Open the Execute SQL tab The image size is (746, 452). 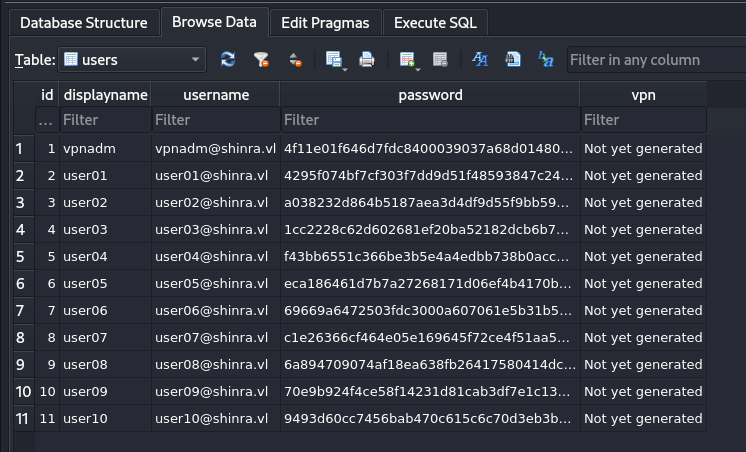coord(435,22)
